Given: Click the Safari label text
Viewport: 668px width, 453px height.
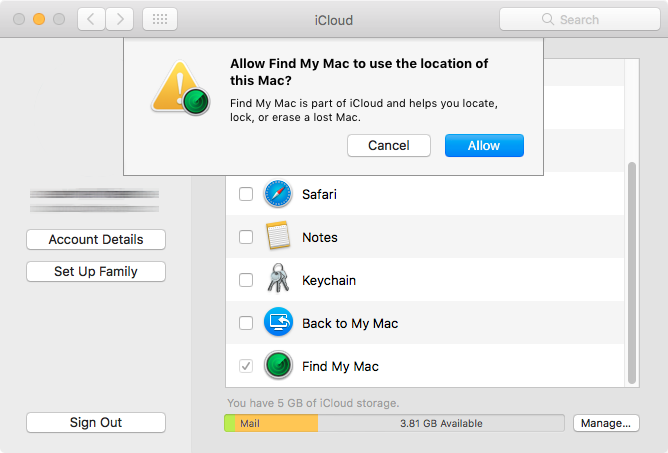Looking at the screenshot, I should (x=319, y=194).
